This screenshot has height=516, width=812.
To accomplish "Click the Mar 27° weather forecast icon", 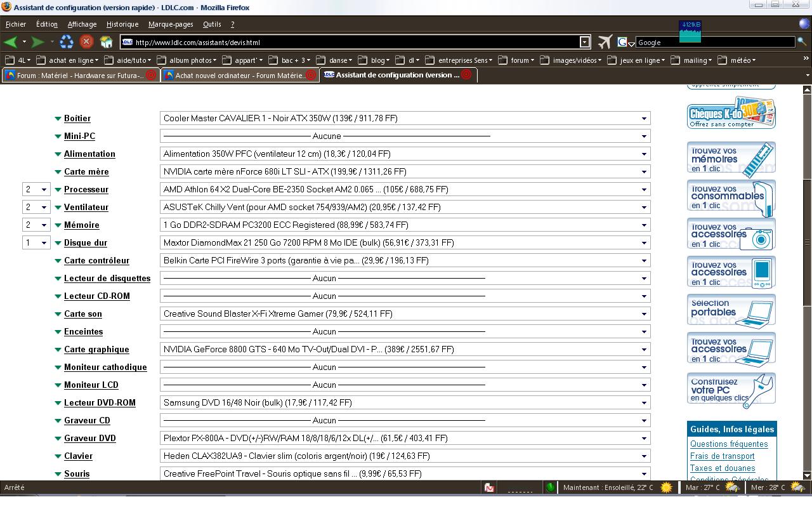I will [731, 487].
